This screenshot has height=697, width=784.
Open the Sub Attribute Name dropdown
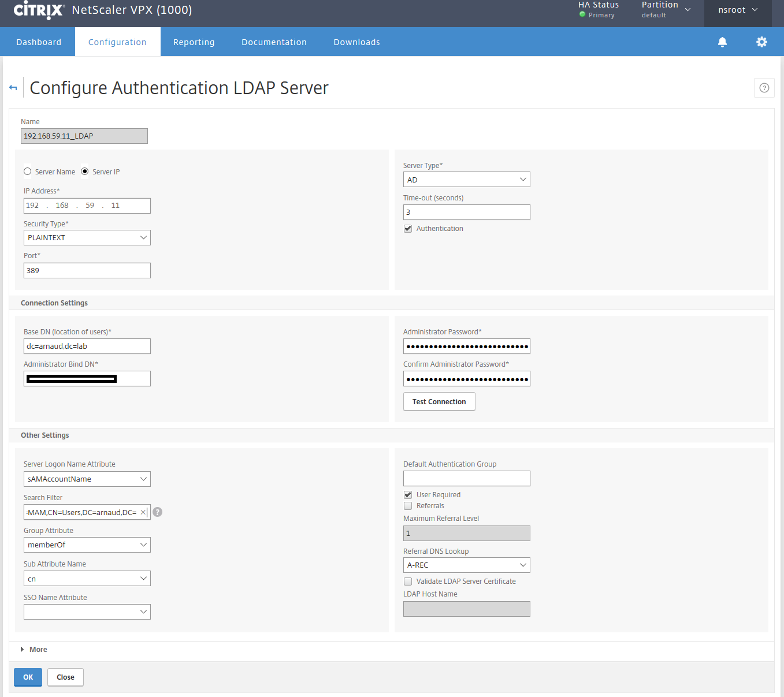pos(87,579)
